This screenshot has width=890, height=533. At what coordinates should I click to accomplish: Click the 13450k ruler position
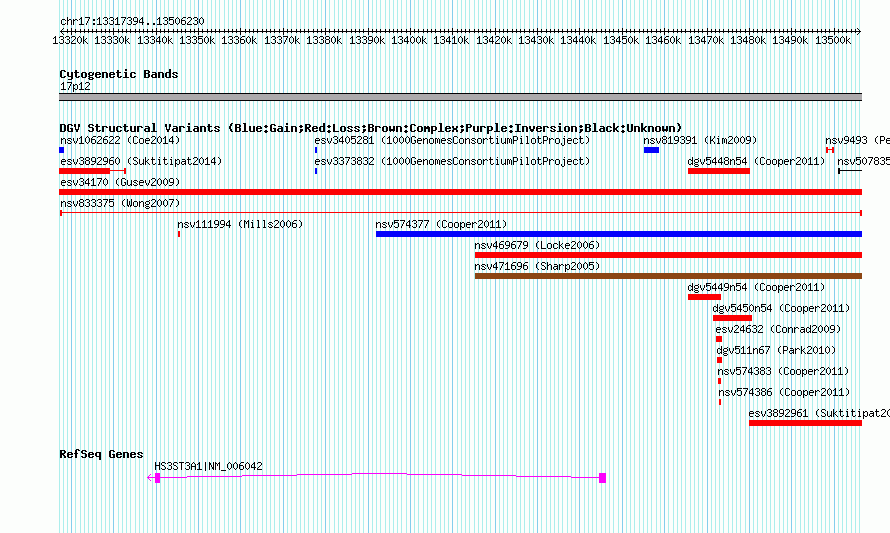621,40
